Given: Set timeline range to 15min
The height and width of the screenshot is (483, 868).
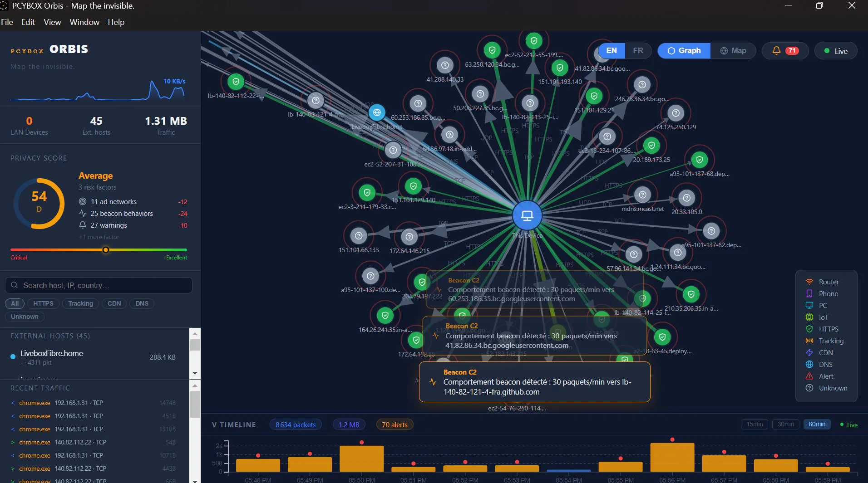Looking at the screenshot, I should point(755,424).
